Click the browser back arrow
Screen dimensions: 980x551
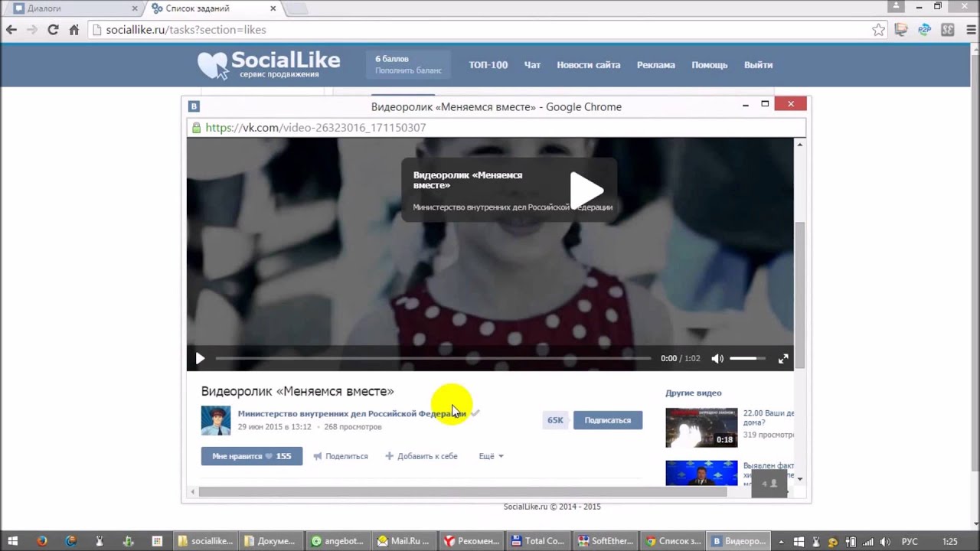coord(11,30)
